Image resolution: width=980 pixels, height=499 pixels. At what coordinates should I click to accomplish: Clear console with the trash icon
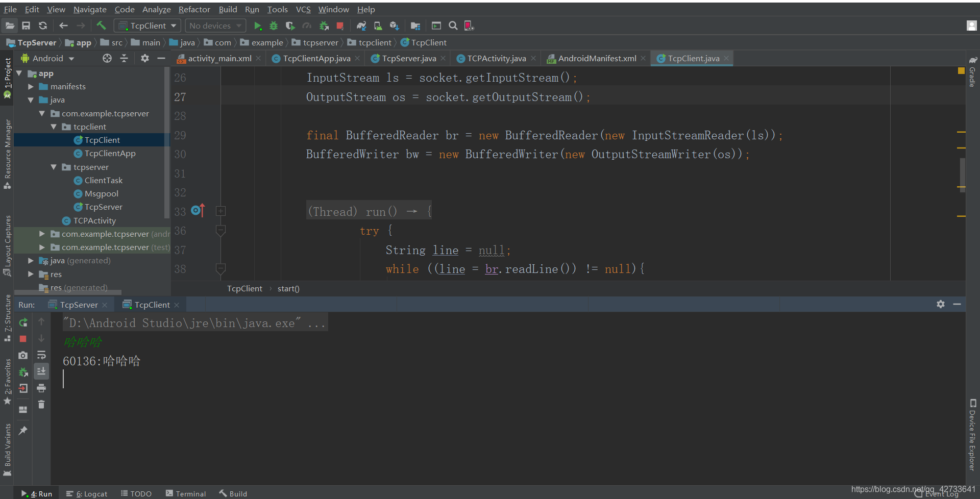41,405
